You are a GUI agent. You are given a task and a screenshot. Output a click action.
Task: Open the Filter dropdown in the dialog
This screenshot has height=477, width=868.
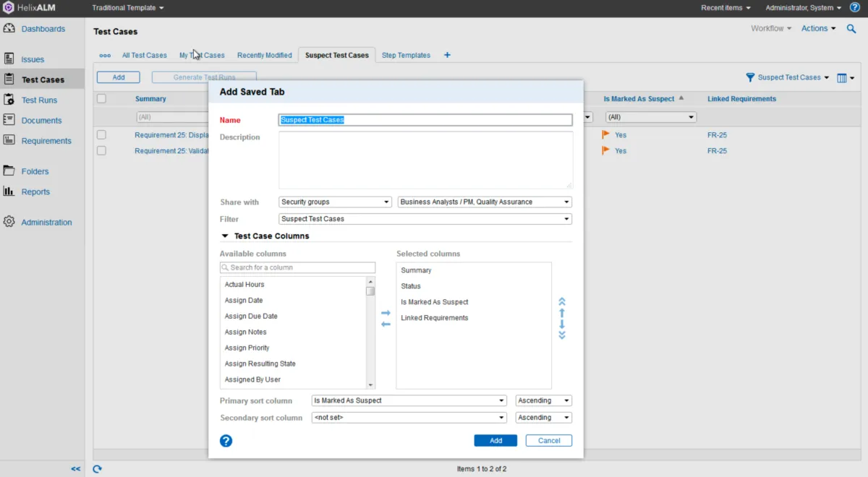point(425,219)
